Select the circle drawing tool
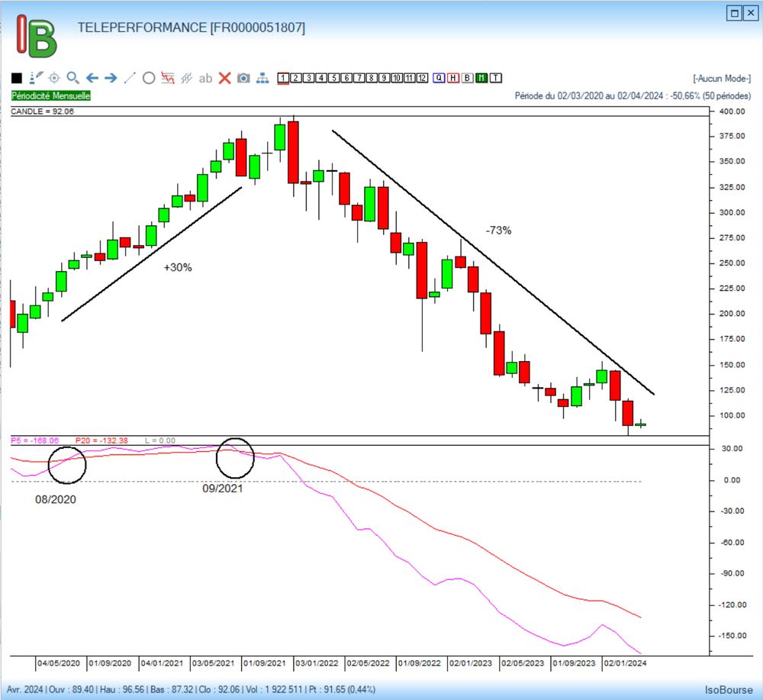Viewport: 763px width, 700px height. (149, 78)
